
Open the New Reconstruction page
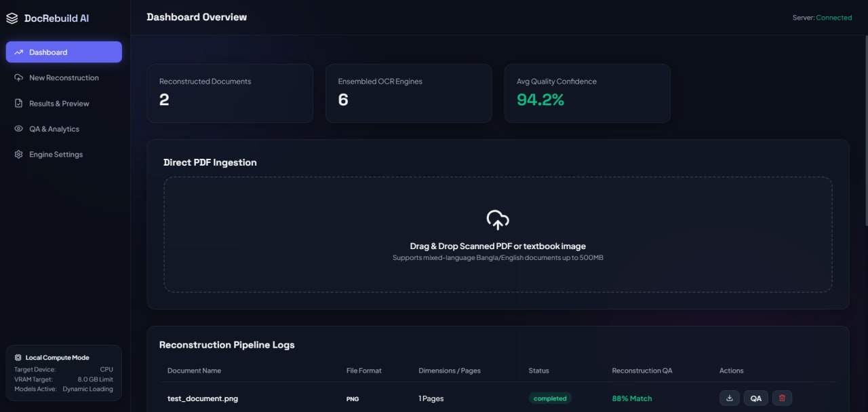[64, 78]
